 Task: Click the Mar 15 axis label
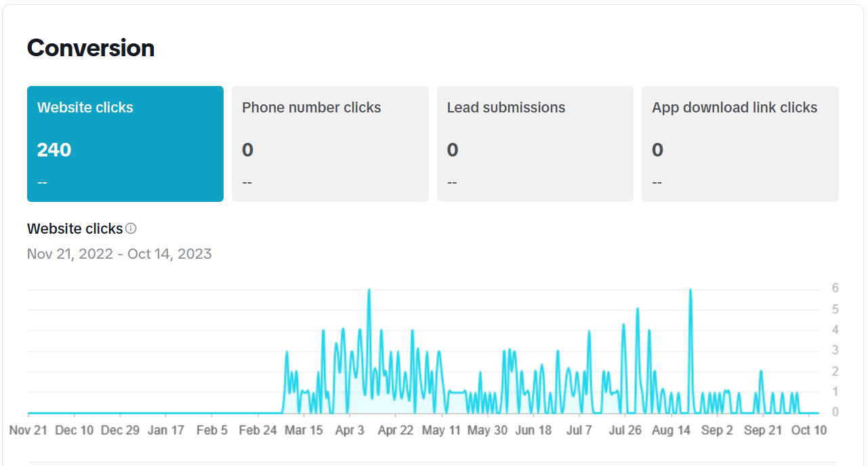pos(304,429)
